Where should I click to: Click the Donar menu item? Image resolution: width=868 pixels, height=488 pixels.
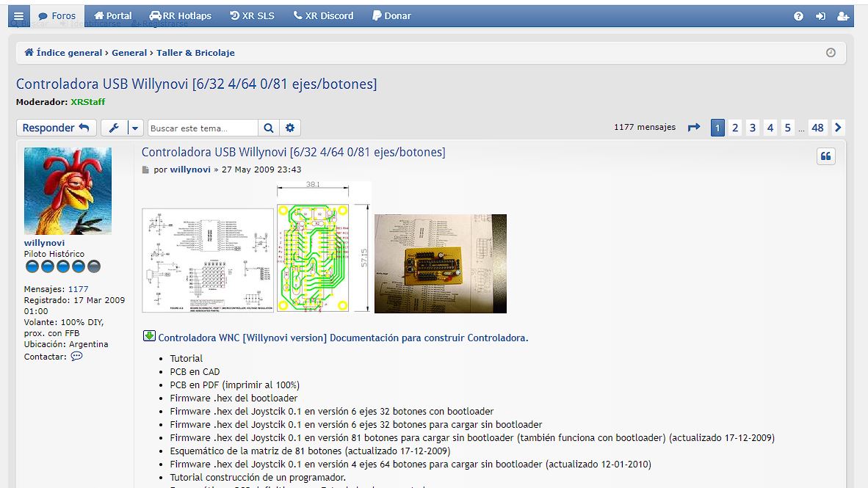click(391, 16)
